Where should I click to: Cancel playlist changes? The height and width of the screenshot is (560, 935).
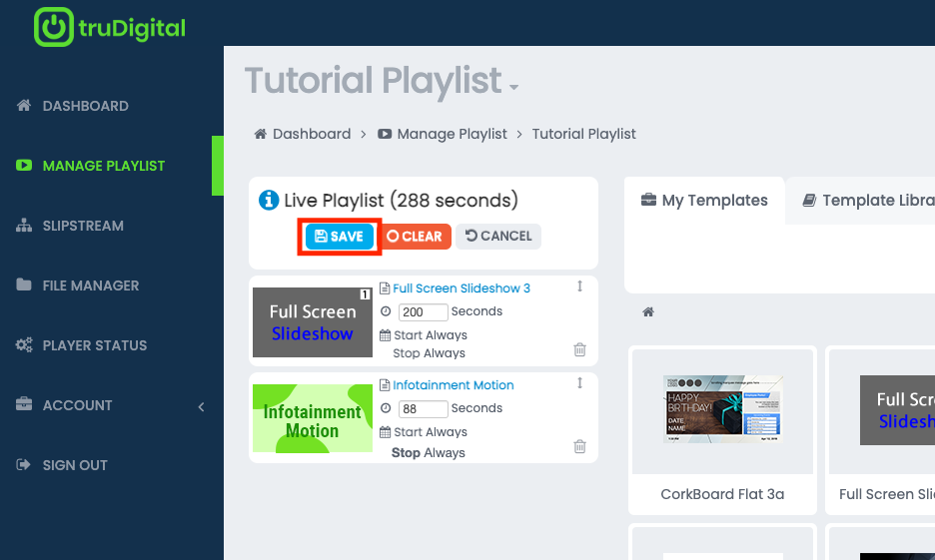coord(498,236)
